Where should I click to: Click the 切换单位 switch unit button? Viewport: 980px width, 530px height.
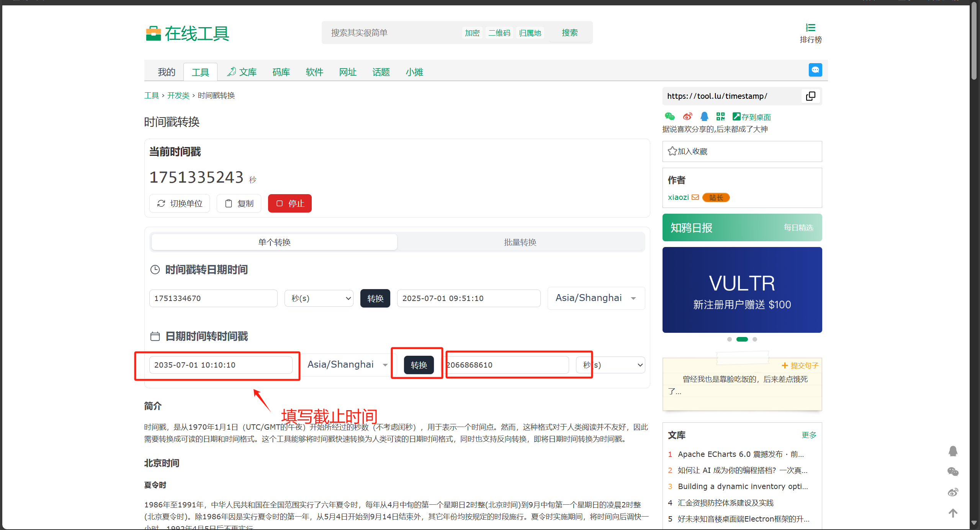coord(180,203)
